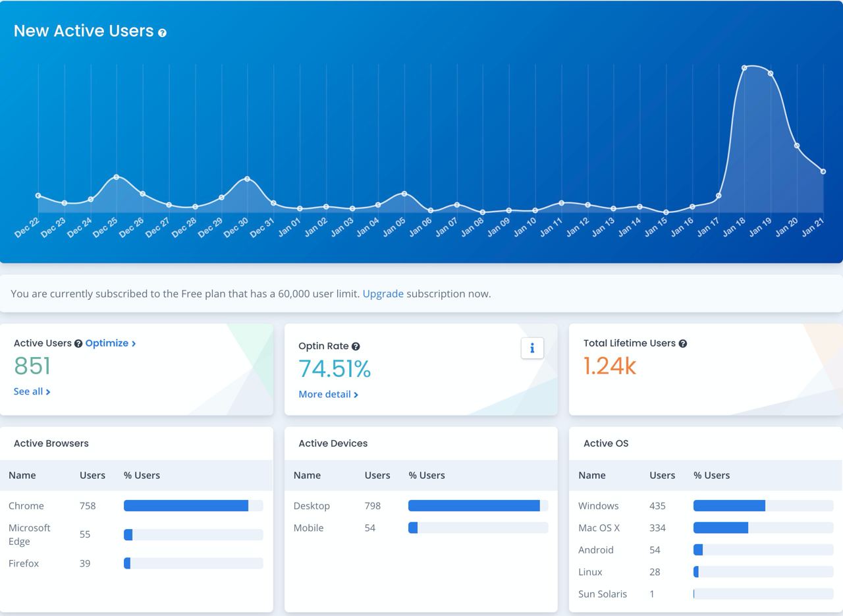Open the info button on Optin Rate card
The width and height of the screenshot is (843, 616).
point(532,348)
